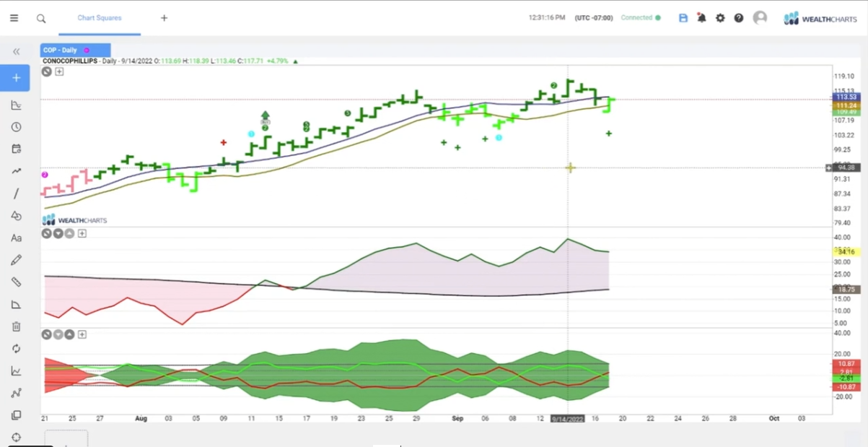Click the 12:31:16 PM clock display
This screenshot has height=447, width=868.
(547, 18)
